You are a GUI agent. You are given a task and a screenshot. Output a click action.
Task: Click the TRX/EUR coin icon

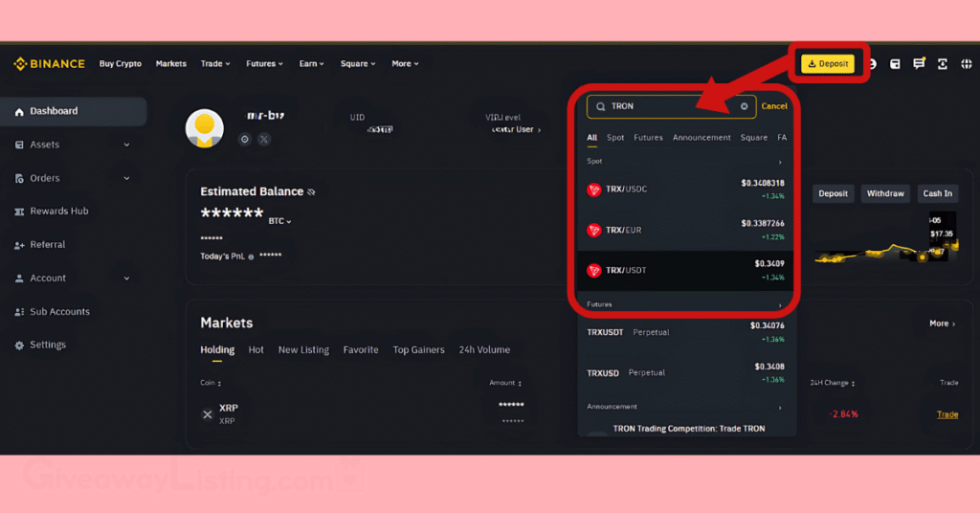coord(593,230)
